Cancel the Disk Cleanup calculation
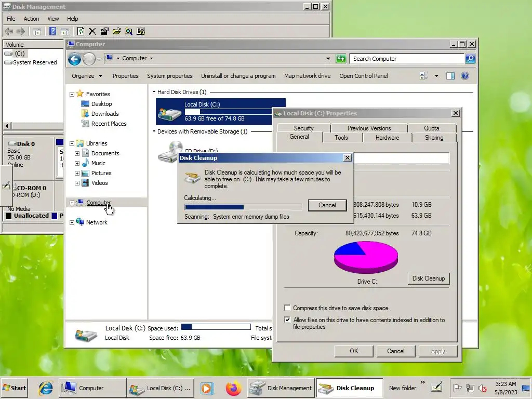The width and height of the screenshot is (532, 399). click(327, 205)
